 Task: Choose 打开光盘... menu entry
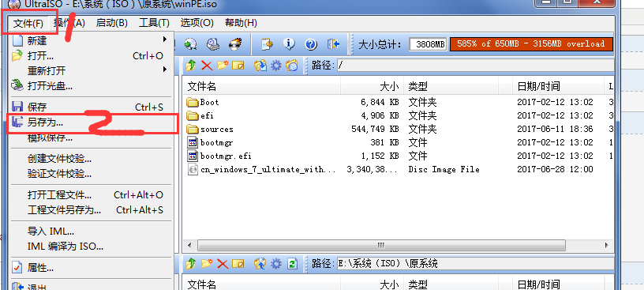(91, 86)
